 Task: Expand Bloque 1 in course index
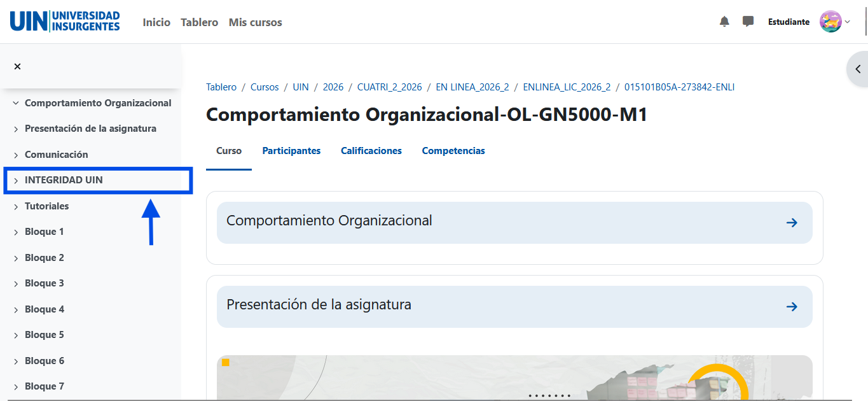(16, 232)
